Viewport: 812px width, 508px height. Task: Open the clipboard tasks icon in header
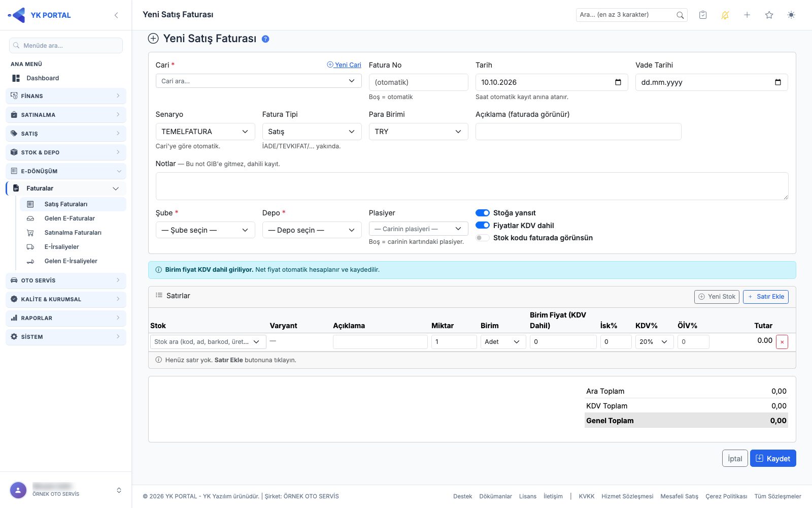(x=703, y=15)
